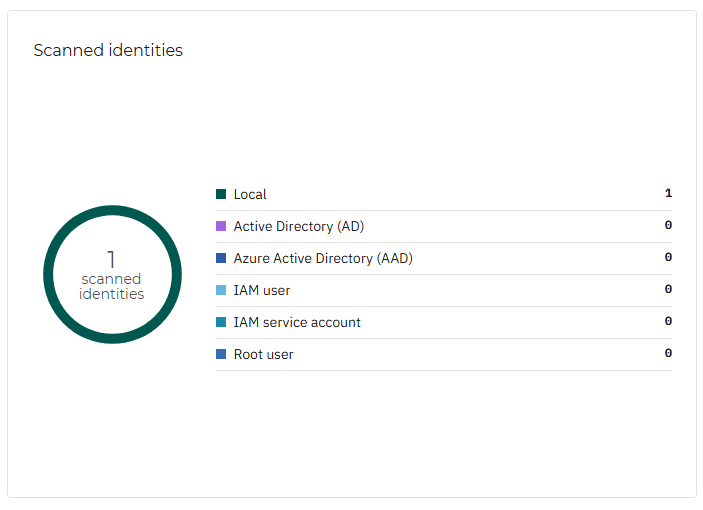Click the purple Active Directory legend swatch
Viewport: 703px width, 510px height.
pyautogui.click(x=221, y=226)
